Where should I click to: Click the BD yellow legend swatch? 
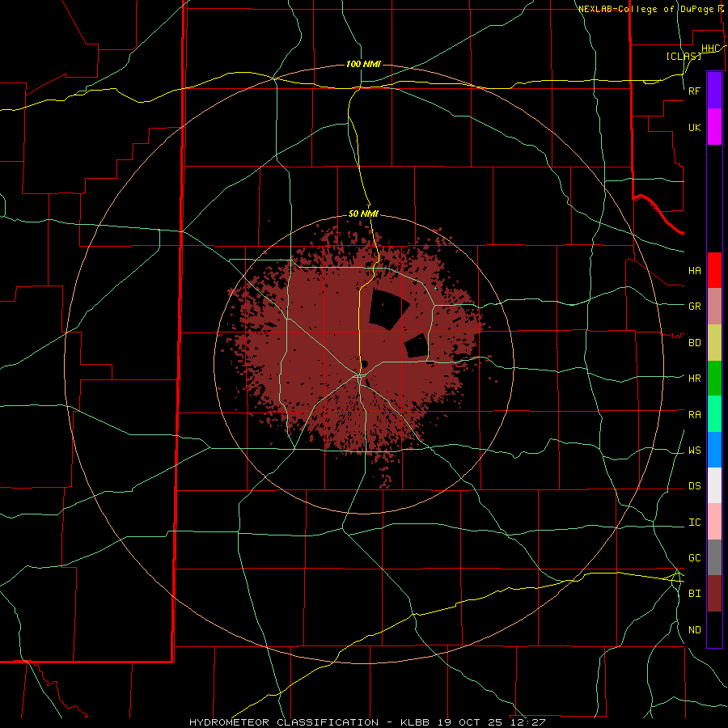pyautogui.click(x=714, y=343)
